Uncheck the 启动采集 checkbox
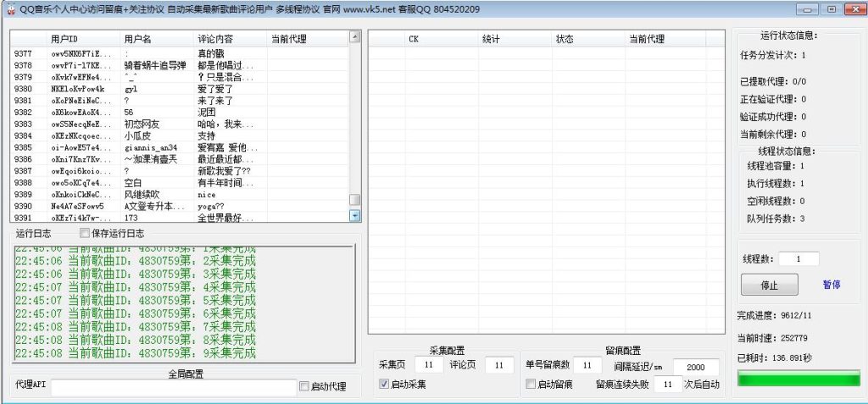Viewport: 868px width, 404px height. (x=384, y=385)
